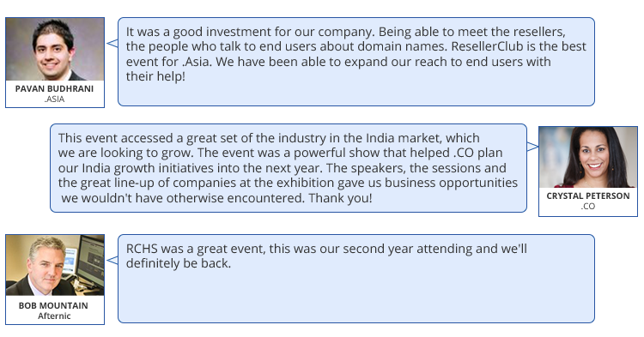The image size is (644, 337).
Task: Click the testimonial about India market
Action: tap(289, 168)
